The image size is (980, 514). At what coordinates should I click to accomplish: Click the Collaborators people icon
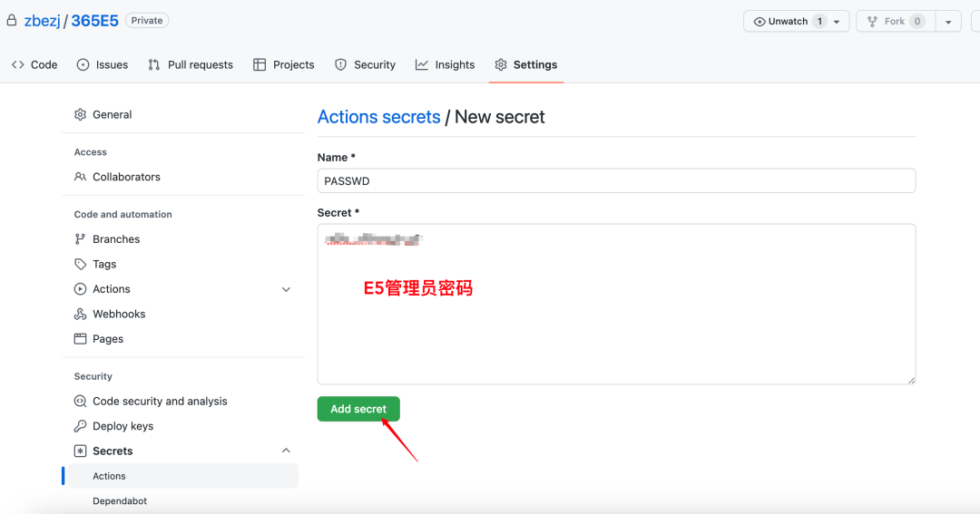coord(80,177)
